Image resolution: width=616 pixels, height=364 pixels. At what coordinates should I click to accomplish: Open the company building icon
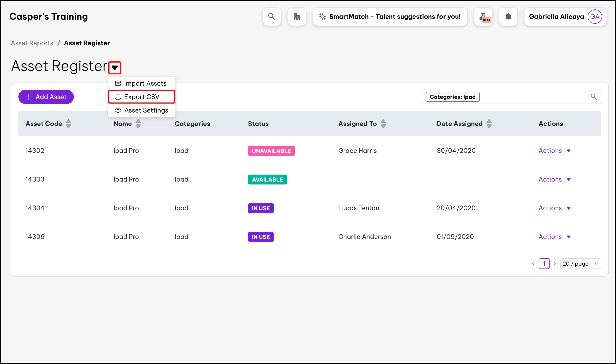(297, 16)
